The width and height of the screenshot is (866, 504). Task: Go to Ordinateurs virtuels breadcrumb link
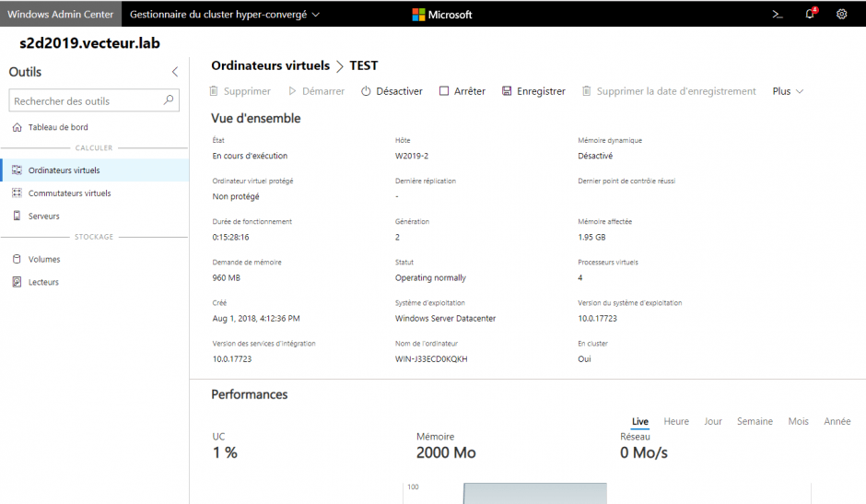[270, 65]
